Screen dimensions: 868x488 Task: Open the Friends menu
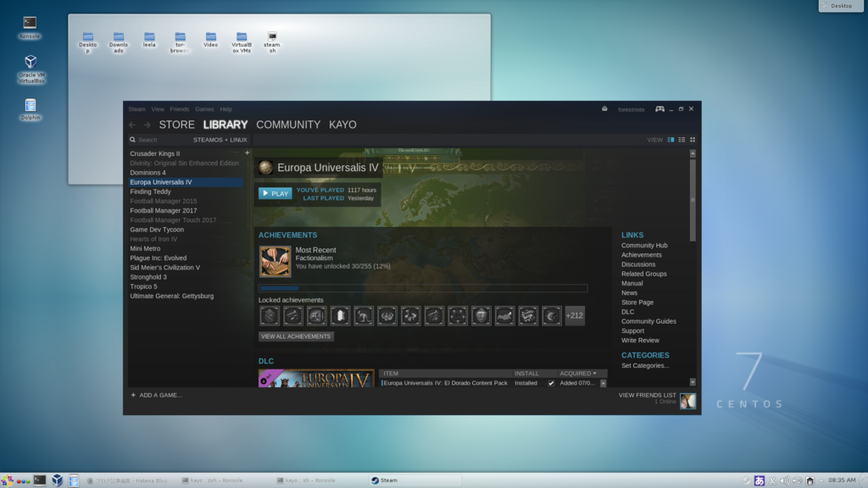pos(179,108)
